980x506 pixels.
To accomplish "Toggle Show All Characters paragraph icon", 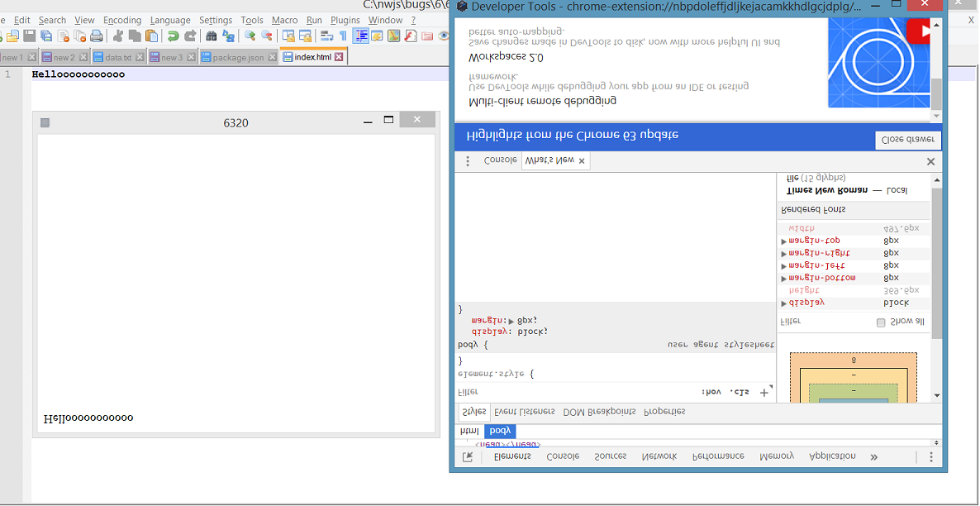I will click(x=343, y=36).
